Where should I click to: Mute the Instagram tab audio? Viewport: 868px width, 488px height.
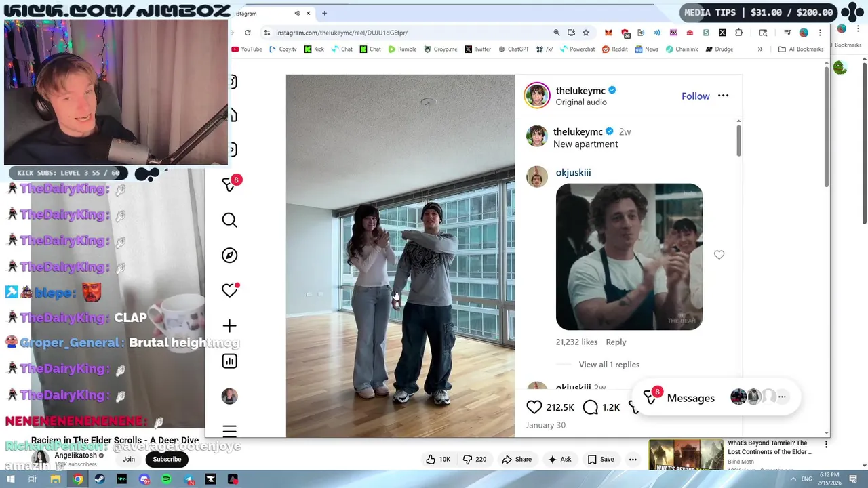[x=297, y=13]
